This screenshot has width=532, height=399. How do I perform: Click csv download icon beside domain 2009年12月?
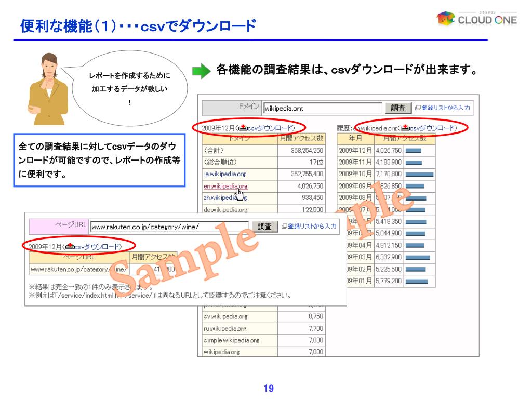point(243,128)
